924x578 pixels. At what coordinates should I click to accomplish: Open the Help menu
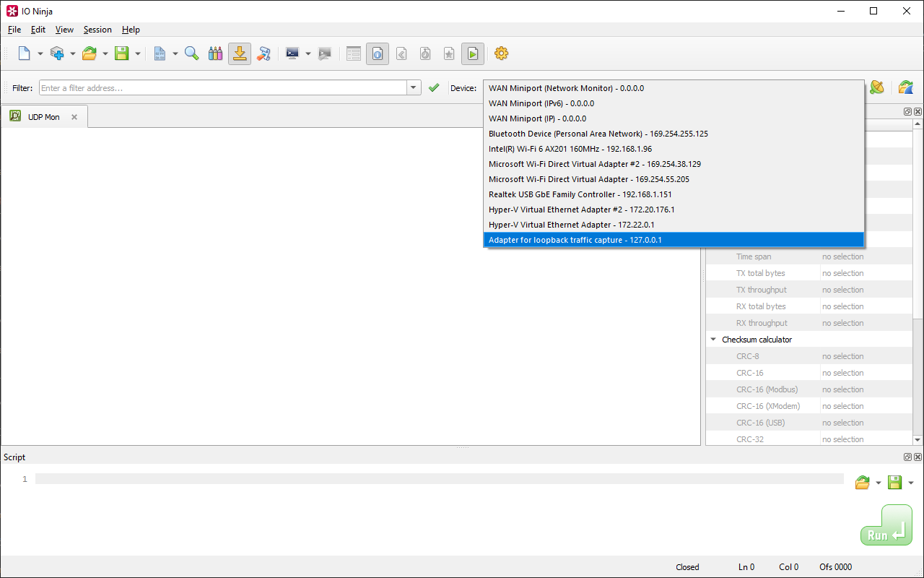131,30
